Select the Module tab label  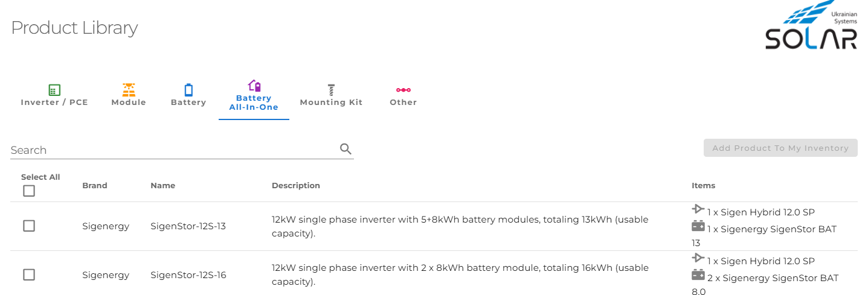pos(129,103)
